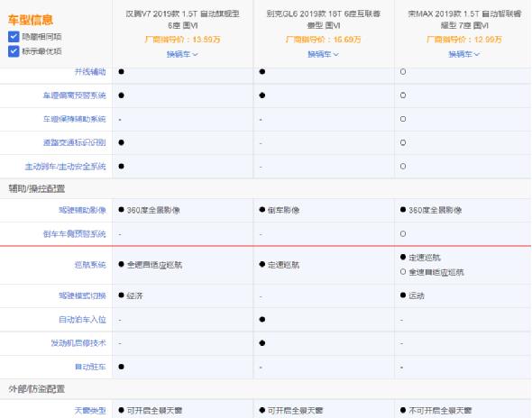Open 换辆车 dropdown under 宋MAX
Viewport: 532px width, 418px height.
(x=463, y=54)
